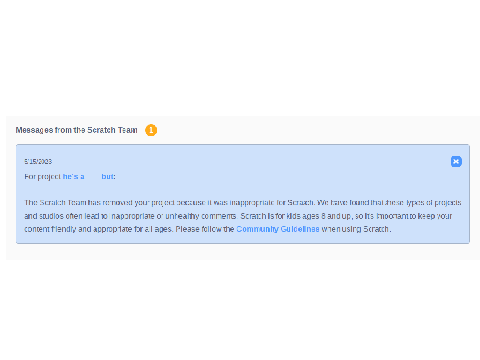Click the 5/15/2023 message date
The width and height of the screenshot is (480, 360).
(x=38, y=162)
